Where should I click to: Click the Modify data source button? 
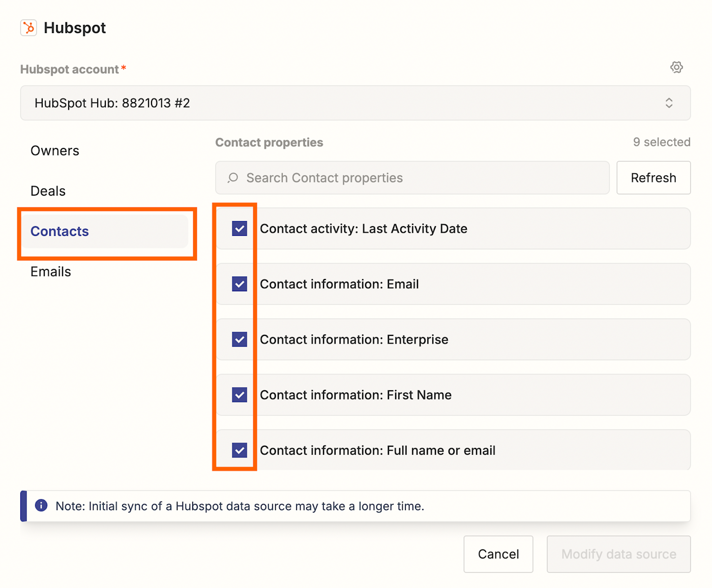tap(618, 554)
